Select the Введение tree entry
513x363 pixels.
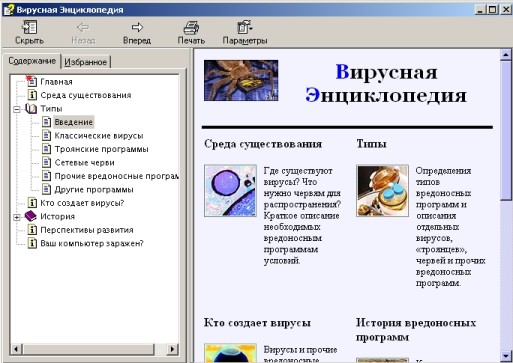pos(74,122)
